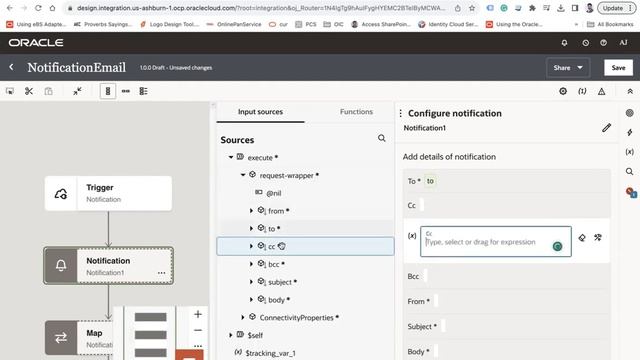Collapse the toolbar with double chevron icon
This screenshot has width=640, height=360.
pyautogui.click(x=630, y=91)
